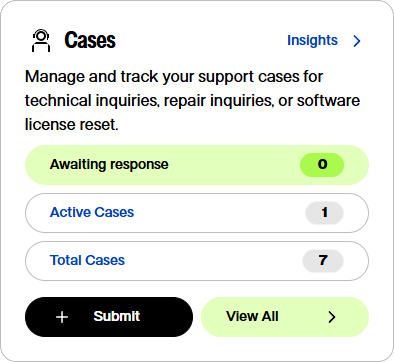Open the Active Cases link
The image size is (394, 362).
(92, 212)
